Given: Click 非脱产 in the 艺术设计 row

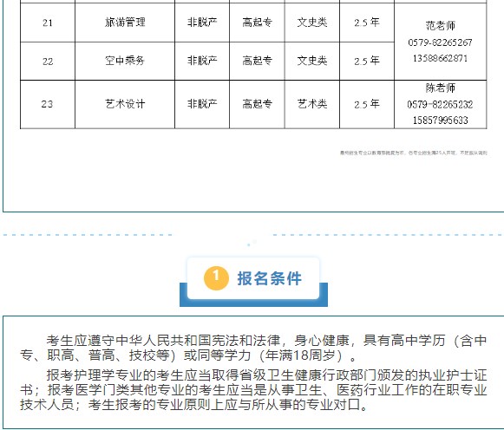Looking at the screenshot, I should click(202, 104).
